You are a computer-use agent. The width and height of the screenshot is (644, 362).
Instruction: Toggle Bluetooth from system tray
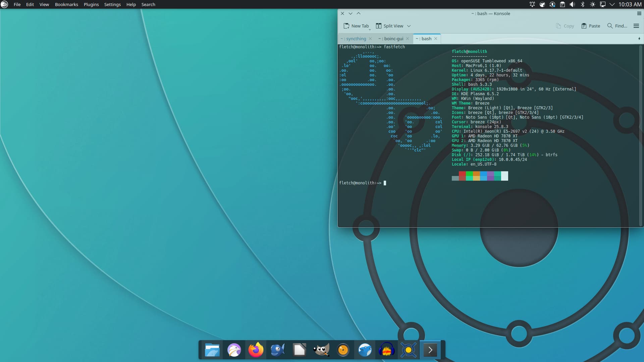pyautogui.click(x=583, y=4)
